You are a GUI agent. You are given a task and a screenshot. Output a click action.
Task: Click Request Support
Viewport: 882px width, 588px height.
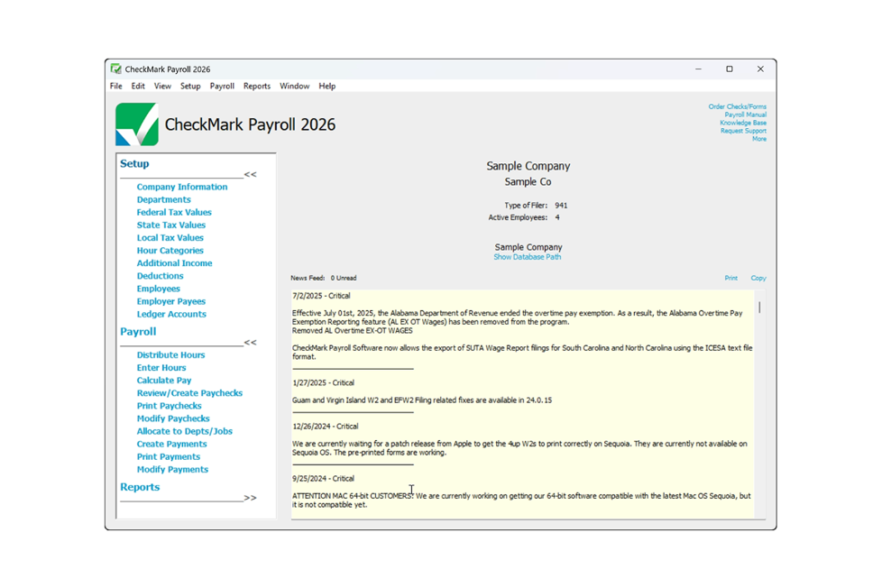742,130
